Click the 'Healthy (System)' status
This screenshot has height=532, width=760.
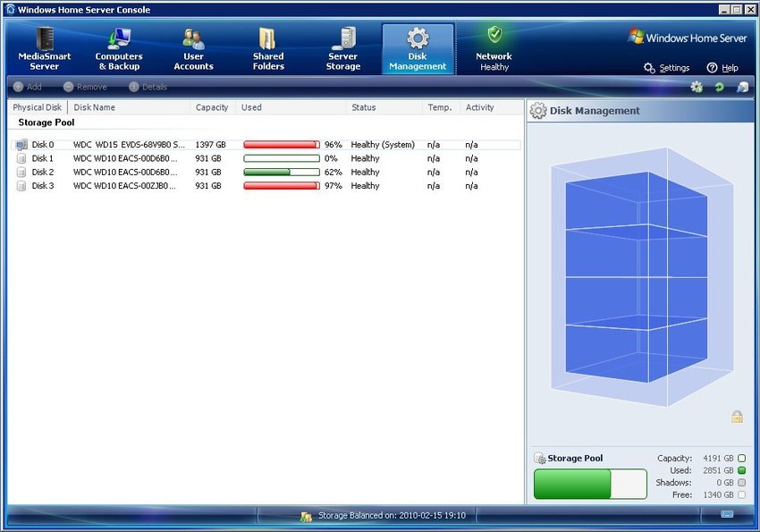click(x=383, y=144)
